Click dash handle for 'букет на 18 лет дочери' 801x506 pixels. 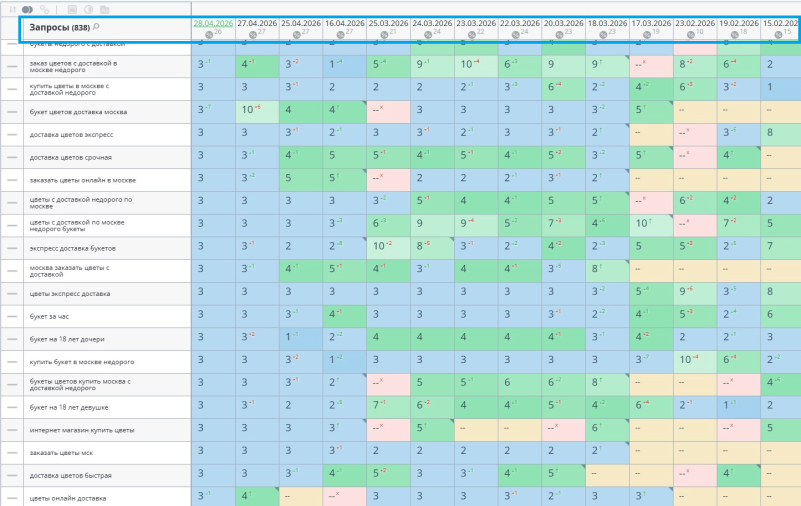(12, 339)
